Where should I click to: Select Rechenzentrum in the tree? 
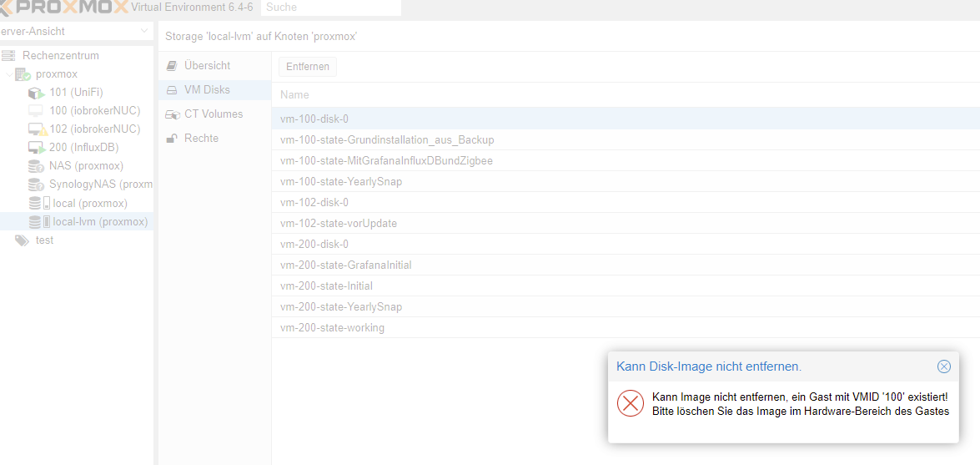(x=61, y=56)
